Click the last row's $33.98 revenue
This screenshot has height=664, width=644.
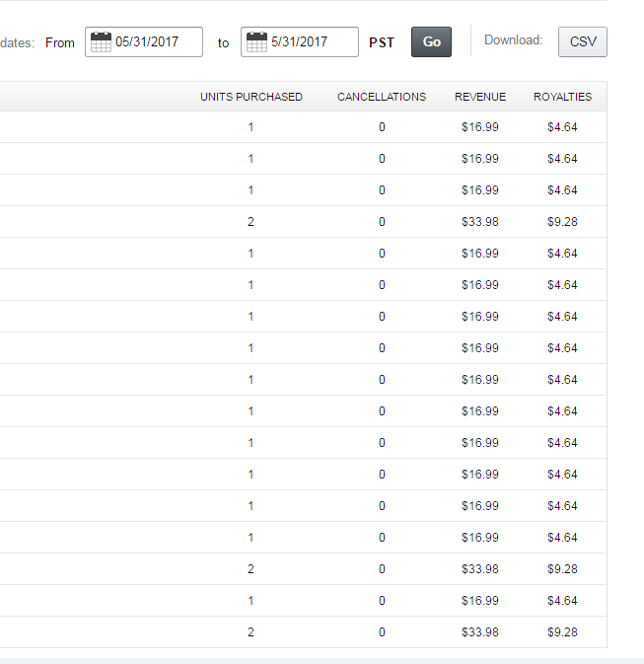(x=480, y=632)
